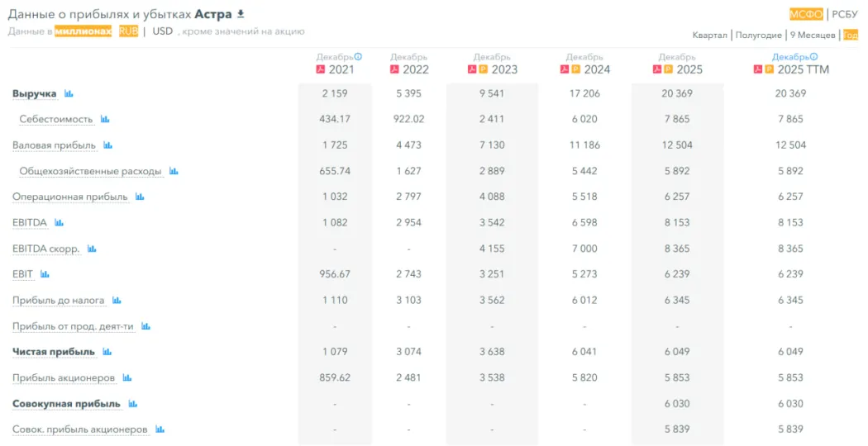The width and height of the screenshot is (868, 446).
Task: Open PDF report icon for 2025 TTM
Action: coord(758,69)
